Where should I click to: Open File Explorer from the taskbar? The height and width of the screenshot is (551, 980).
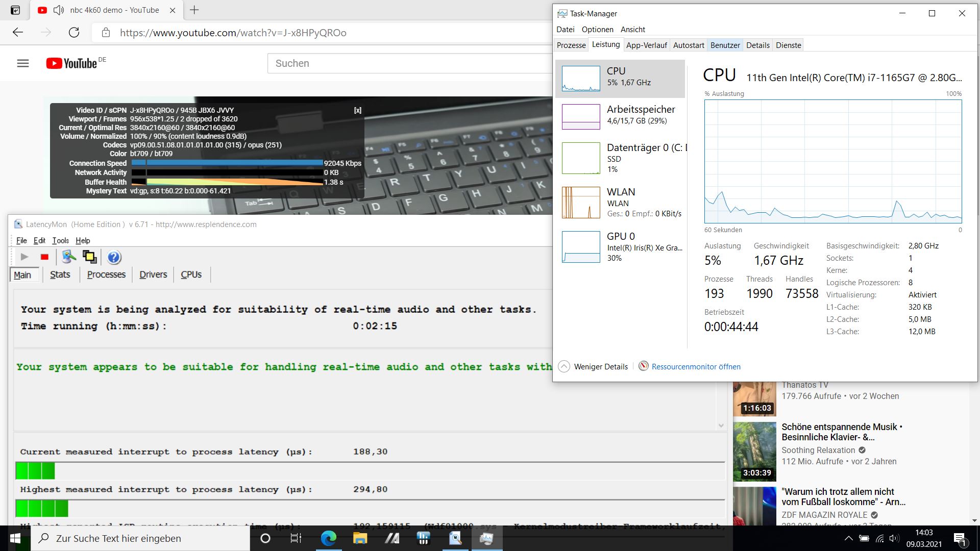tap(360, 538)
